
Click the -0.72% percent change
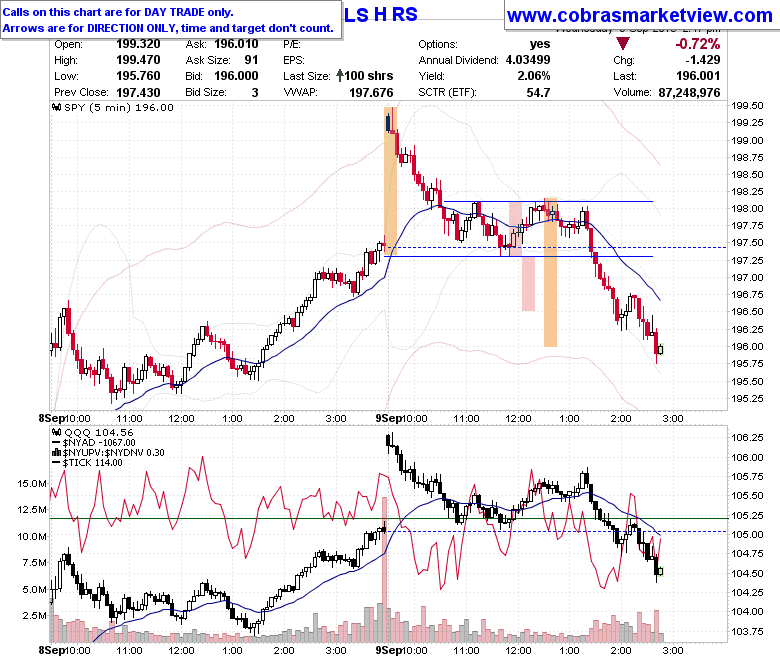pyautogui.click(x=697, y=44)
